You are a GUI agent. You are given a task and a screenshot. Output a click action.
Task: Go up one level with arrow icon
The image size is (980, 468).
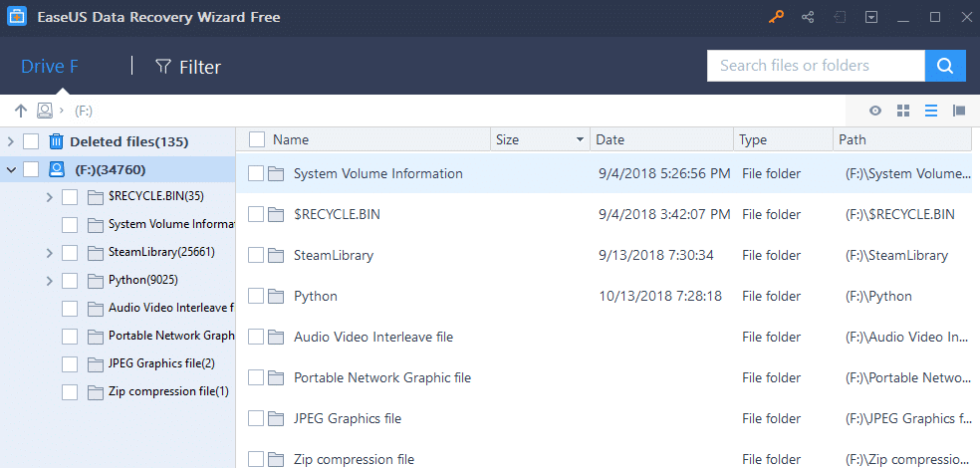(21, 111)
